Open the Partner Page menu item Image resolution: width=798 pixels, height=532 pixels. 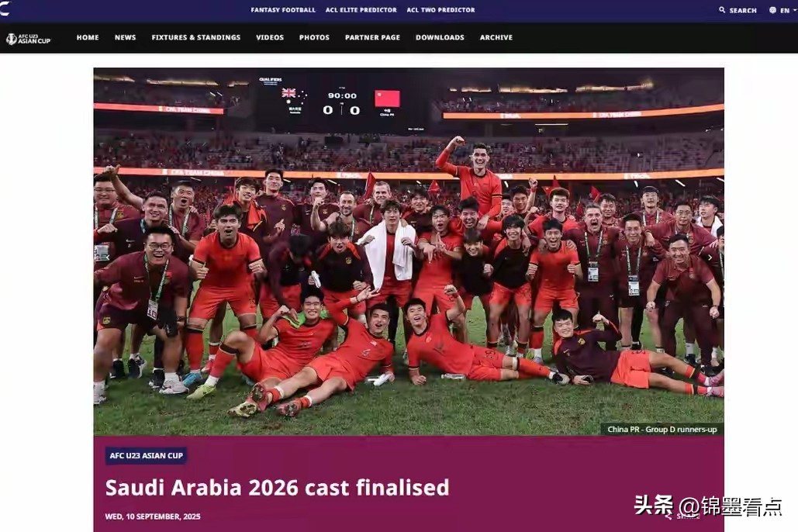tap(372, 37)
